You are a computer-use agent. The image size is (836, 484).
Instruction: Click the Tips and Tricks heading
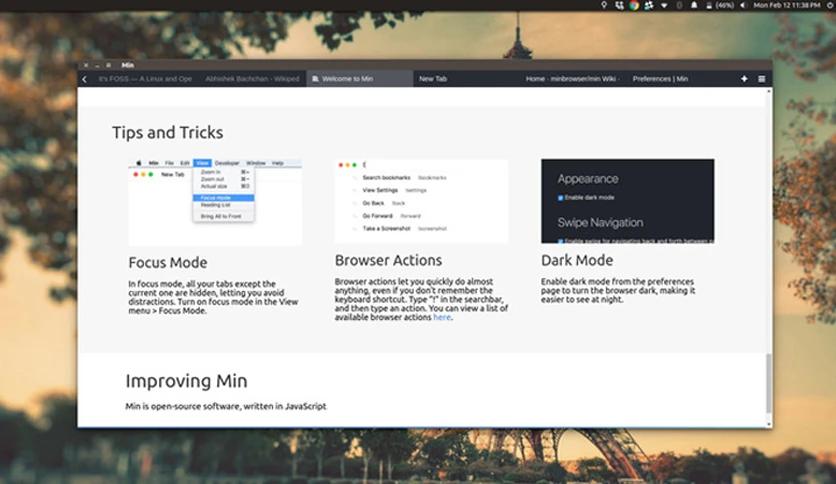tap(167, 133)
